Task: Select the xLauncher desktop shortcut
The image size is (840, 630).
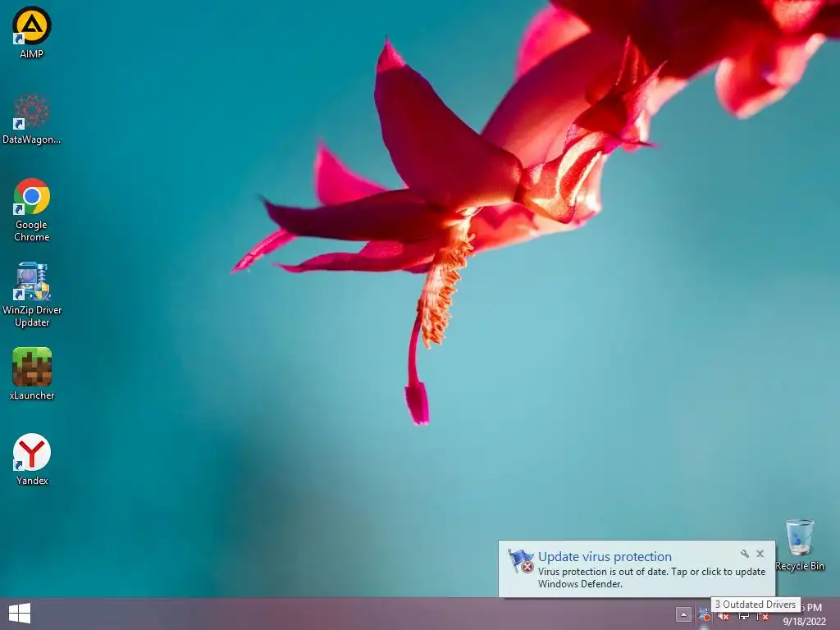Action: click(32, 373)
